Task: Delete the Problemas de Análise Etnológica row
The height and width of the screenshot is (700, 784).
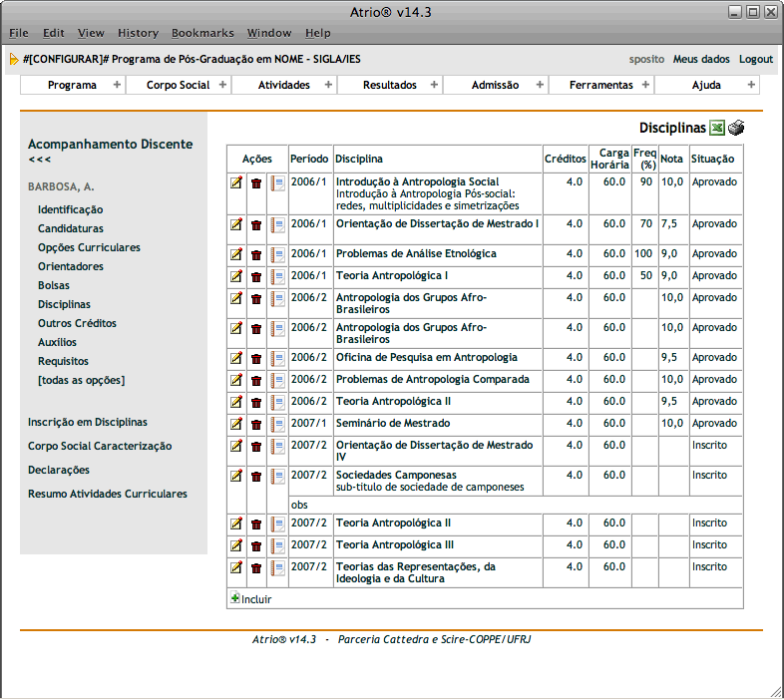Action: tap(256, 254)
